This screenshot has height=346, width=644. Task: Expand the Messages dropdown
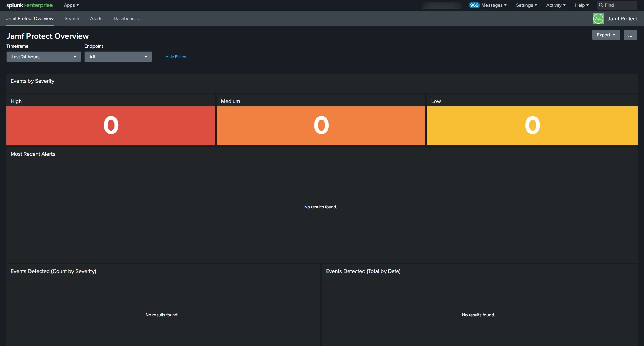pyautogui.click(x=494, y=5)
